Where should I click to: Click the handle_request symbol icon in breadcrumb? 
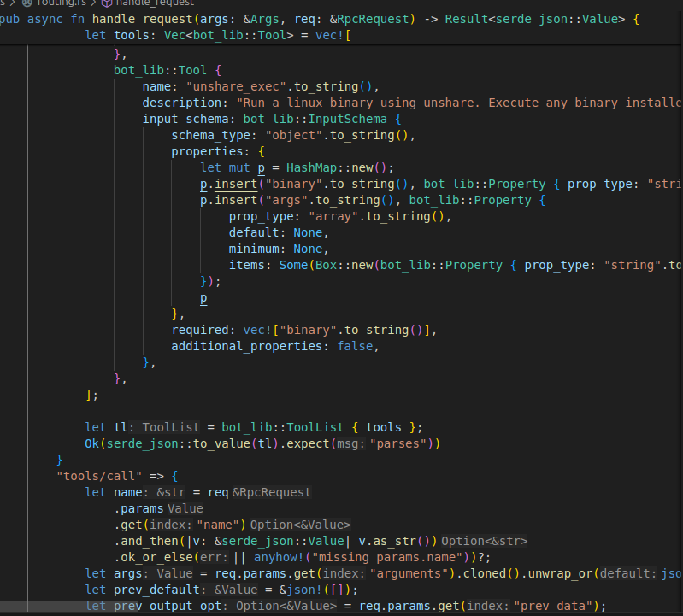[x=107, y=3]
